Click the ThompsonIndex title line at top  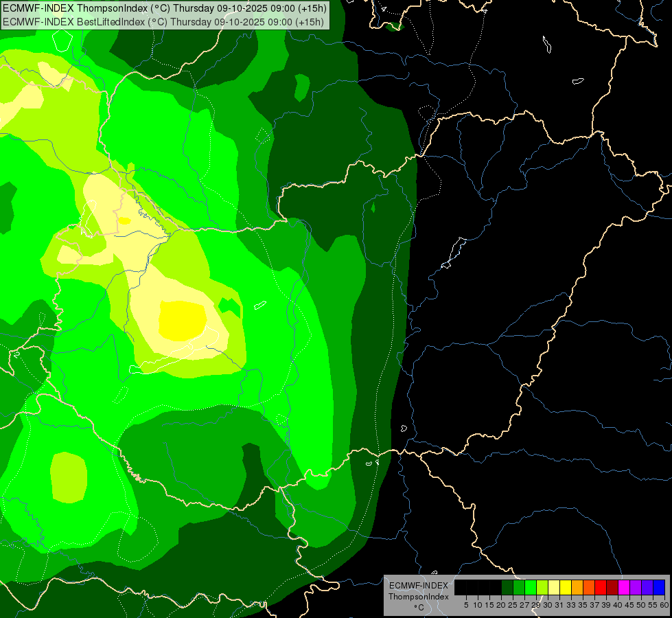pyautogui.click(x=165, y=8)
